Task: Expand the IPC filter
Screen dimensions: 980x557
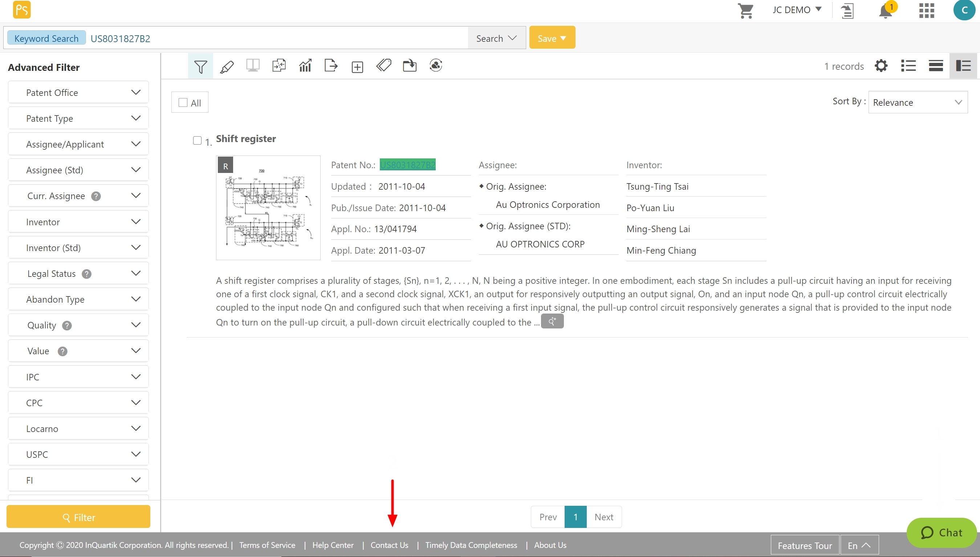Action: 78,377
